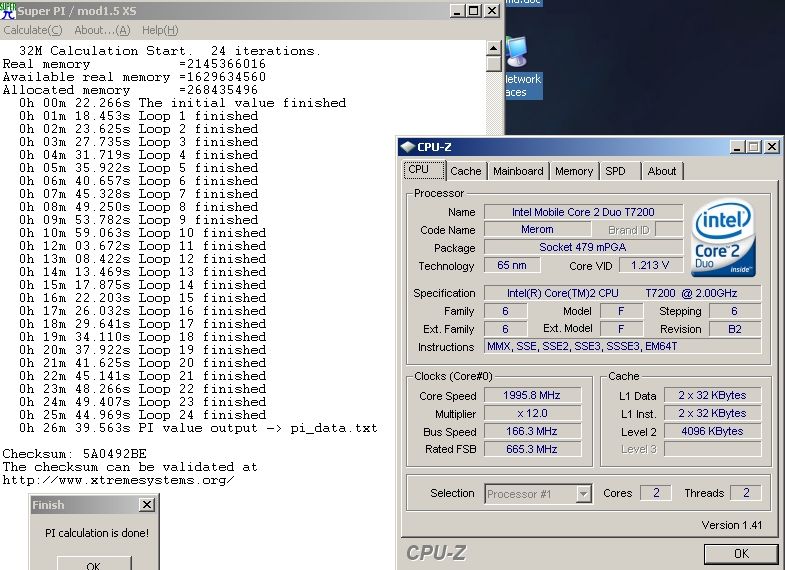Click the Super PI scrollbar thumb
Screen dimensions: 785x570
coord(494,64)
